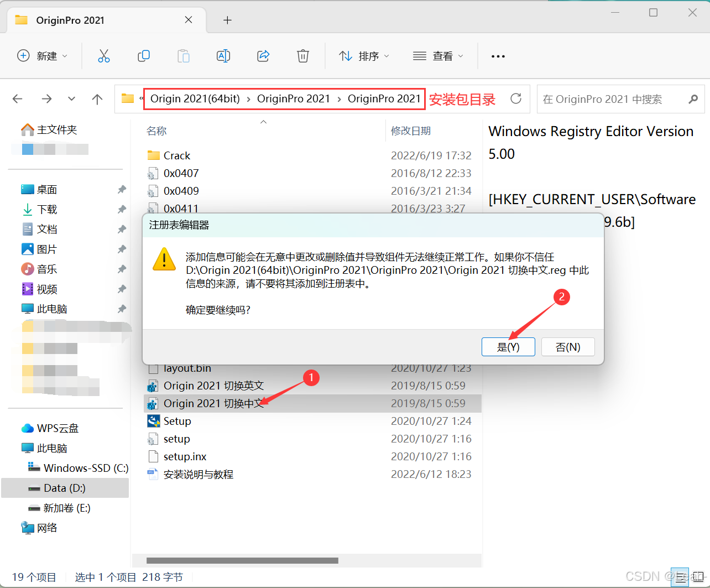Click inside the search box

pyautogui.click(x=608, y=99)
